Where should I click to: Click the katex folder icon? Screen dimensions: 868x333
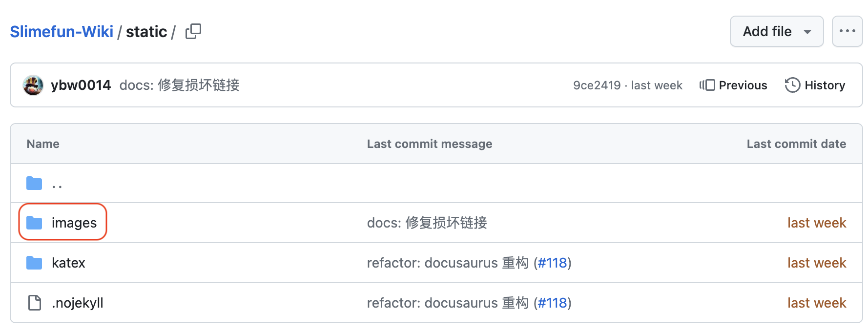34,263
